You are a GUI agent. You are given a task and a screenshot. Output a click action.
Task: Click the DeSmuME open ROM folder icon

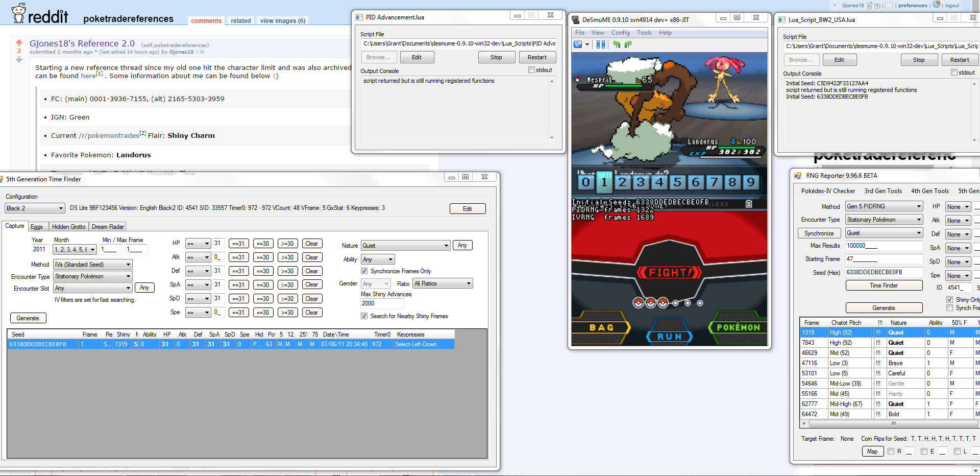pos(578,44)
